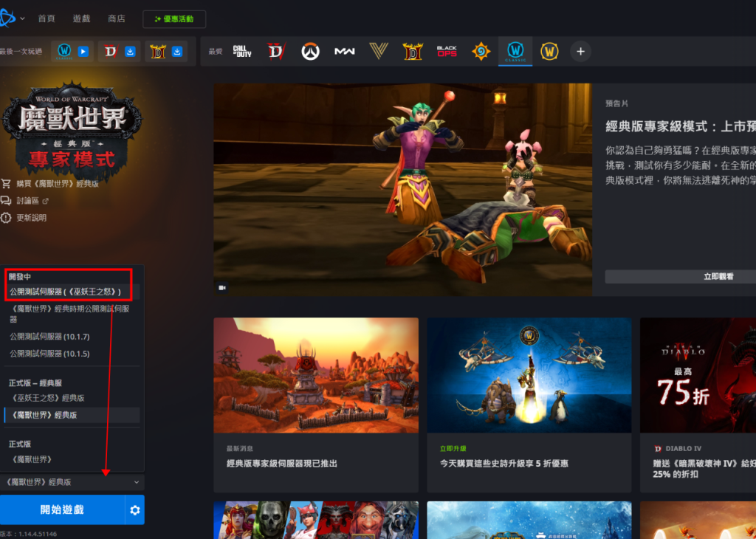Click the 立即觀看 watch button
Image resolution: width=756 pixels, height=539 pixels.
[x=680, y=277]
